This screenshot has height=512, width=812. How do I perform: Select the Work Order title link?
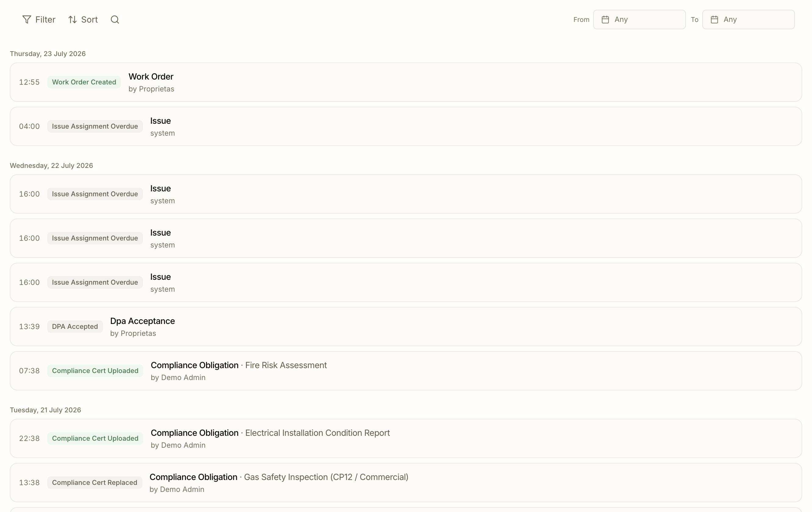click(151, 76)
